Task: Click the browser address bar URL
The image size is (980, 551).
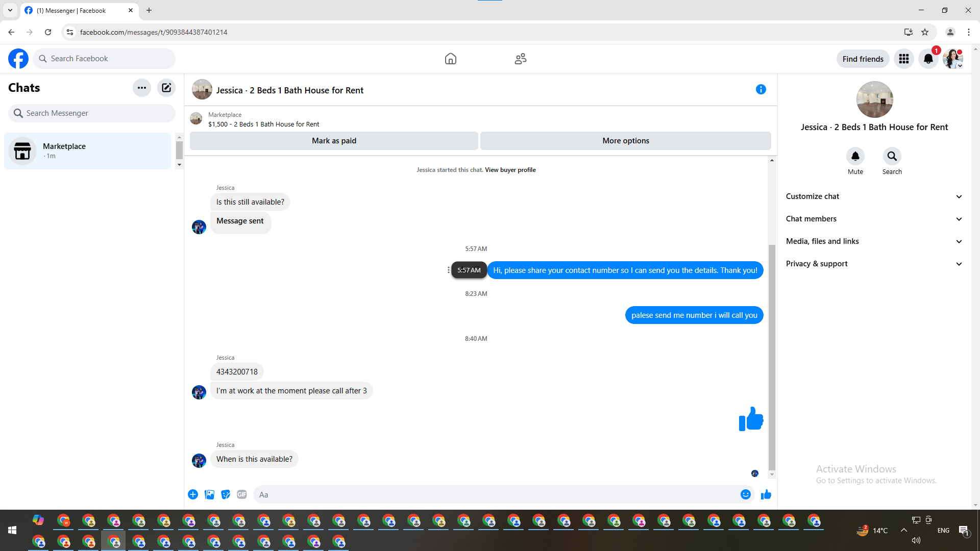Action: (154, 32)
